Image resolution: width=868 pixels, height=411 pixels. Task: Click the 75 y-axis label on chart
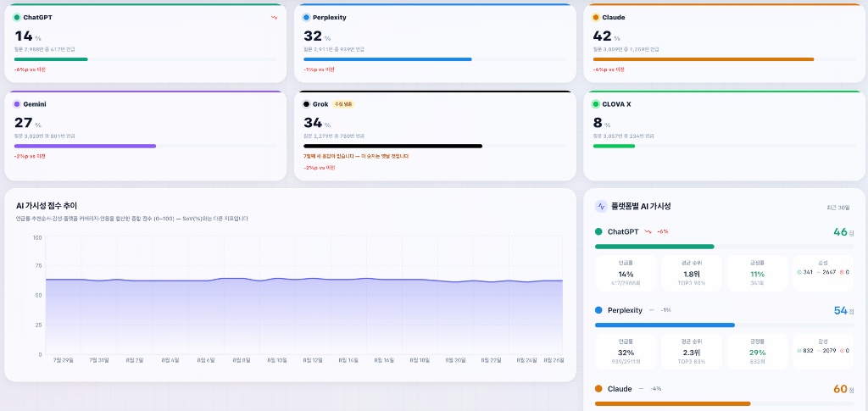pyautogui.click(x=39, y=266)
